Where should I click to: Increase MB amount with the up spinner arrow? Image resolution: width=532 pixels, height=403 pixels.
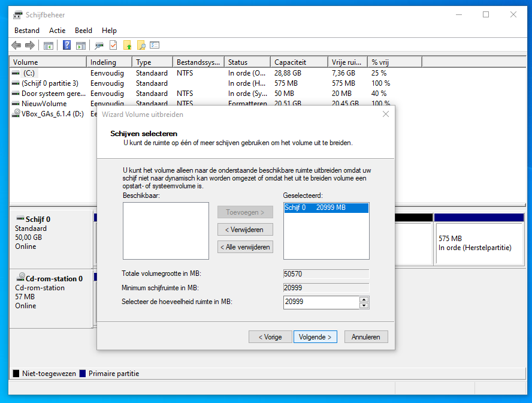tap(364, 299)
